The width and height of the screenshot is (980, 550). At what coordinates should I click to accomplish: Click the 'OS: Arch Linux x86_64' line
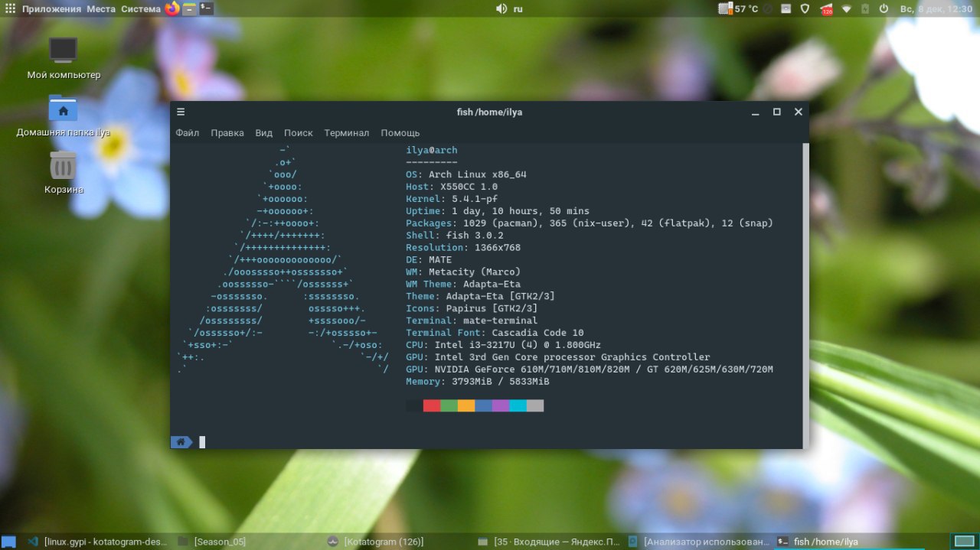click(466, 174)
